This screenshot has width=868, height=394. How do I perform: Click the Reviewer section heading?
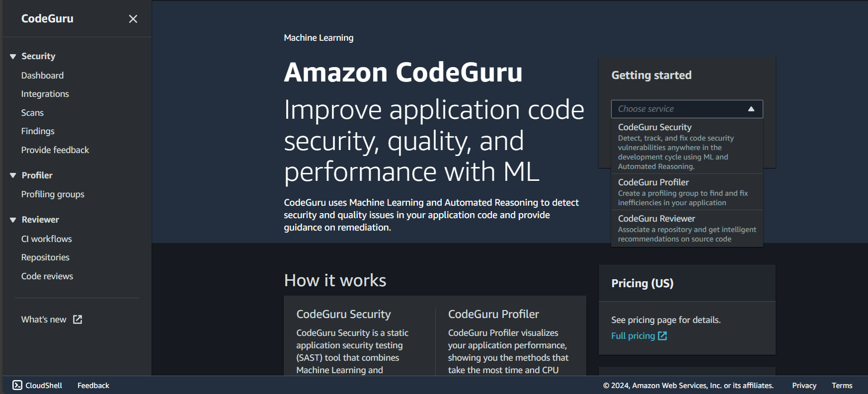(40, 220)
